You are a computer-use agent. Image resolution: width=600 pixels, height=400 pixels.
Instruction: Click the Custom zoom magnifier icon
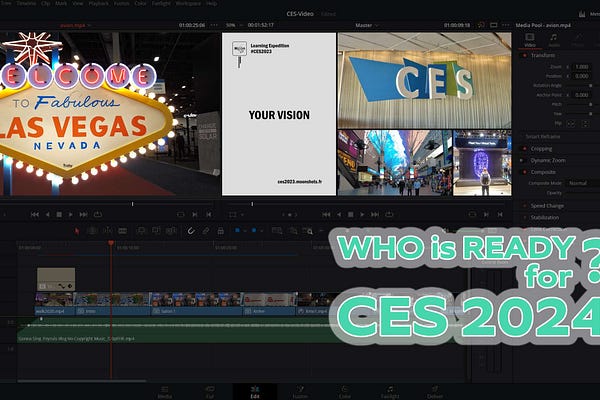[x=308, y=231]
